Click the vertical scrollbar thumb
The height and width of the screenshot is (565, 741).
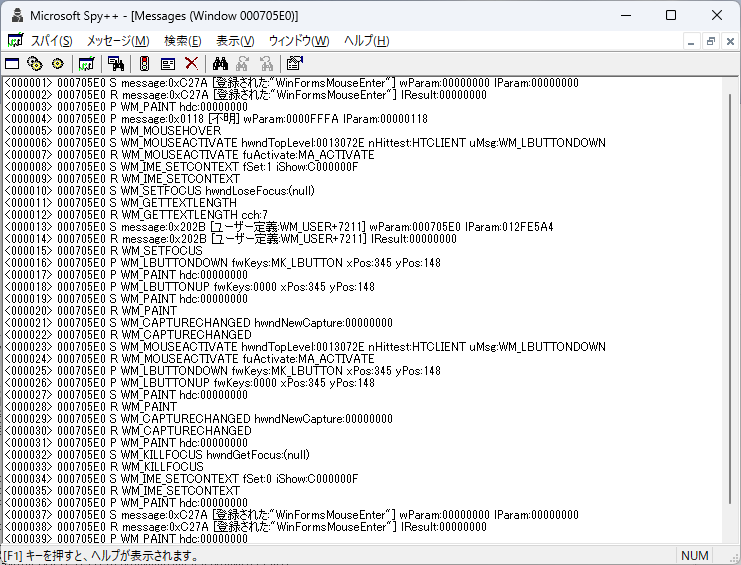click(730, 299)
